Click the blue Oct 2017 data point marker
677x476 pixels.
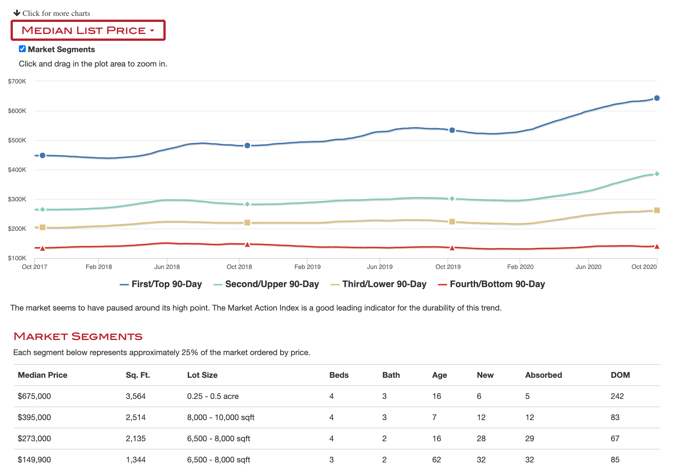[x=42, y=155]
